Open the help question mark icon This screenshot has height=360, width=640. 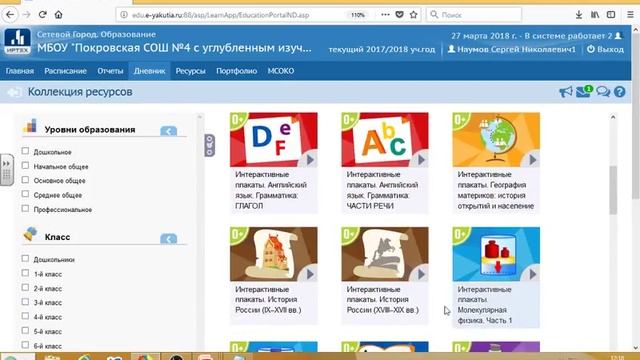coord(620,92)
